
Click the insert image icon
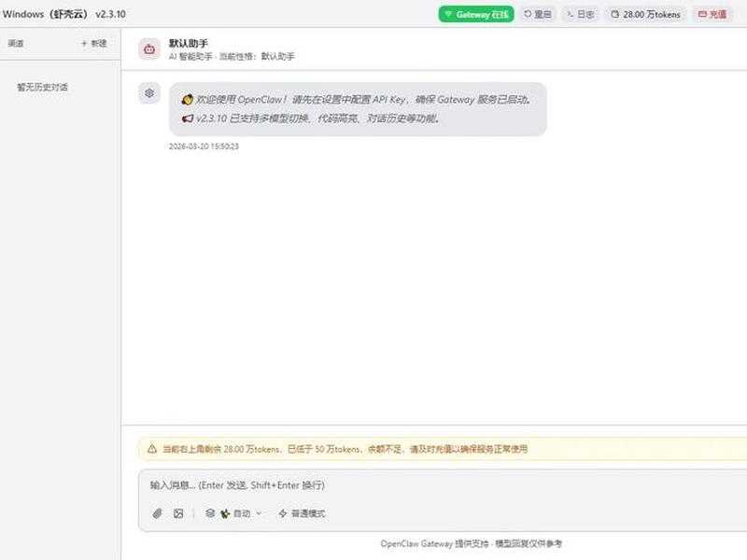[x=178, y=513]
